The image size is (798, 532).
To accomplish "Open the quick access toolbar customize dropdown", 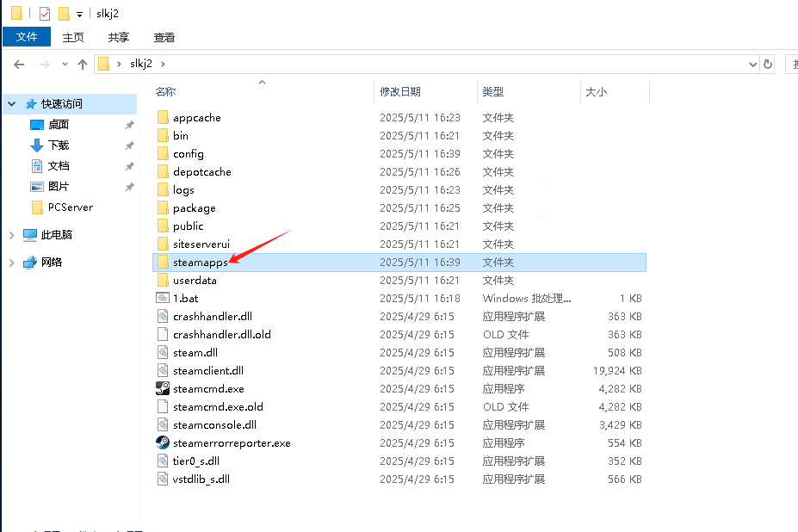I will pyautogui.click(x=79, y=15).
